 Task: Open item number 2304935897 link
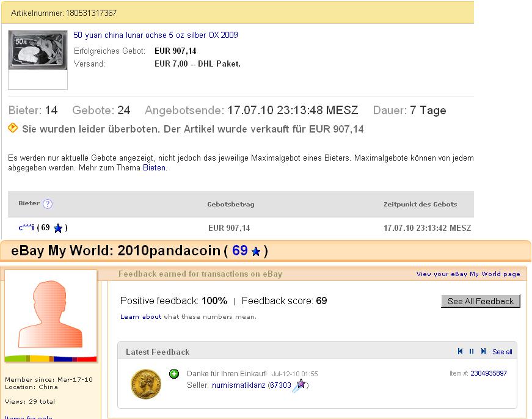[x=489, y=373]
